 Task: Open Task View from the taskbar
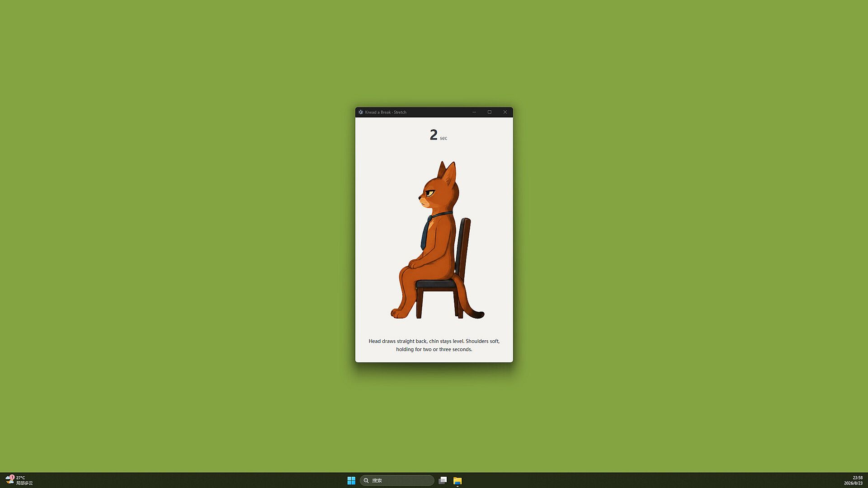point(443,480)
